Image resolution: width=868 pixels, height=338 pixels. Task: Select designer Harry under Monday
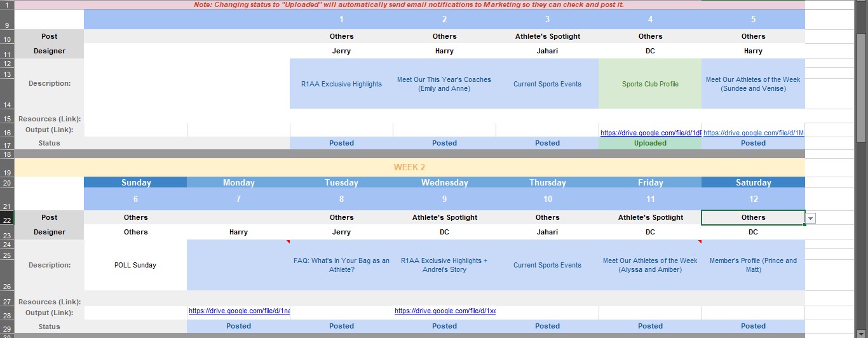(239, 232)
